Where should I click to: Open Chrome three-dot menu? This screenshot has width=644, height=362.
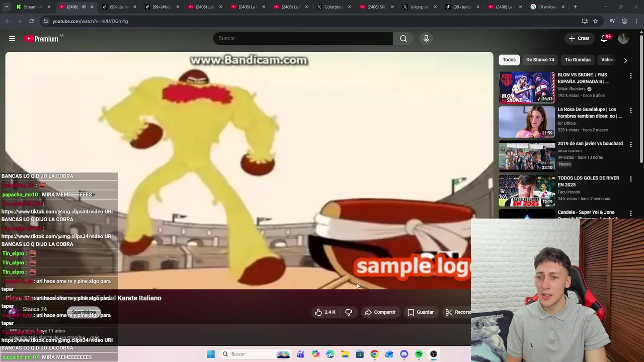[636, 21]
